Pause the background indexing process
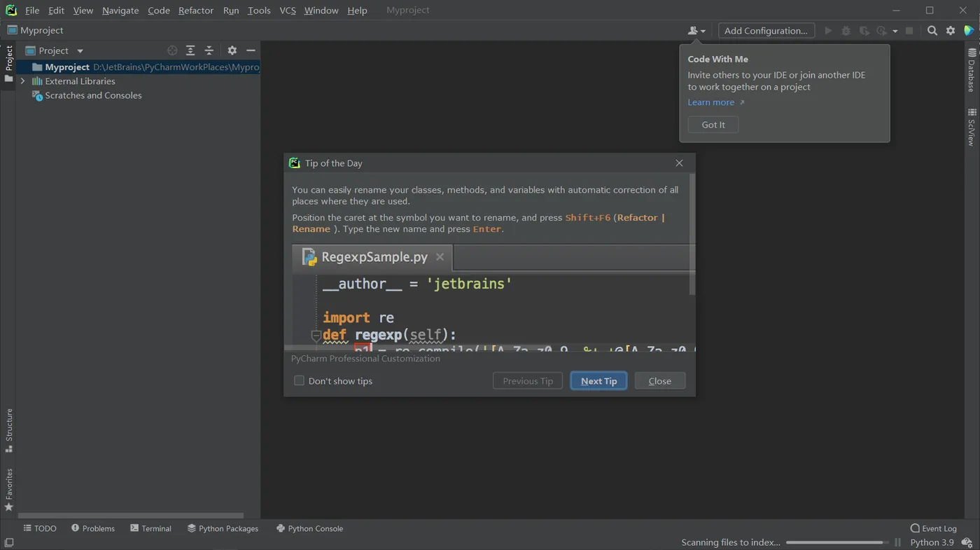980x550 pixels. tap(898, 542)
